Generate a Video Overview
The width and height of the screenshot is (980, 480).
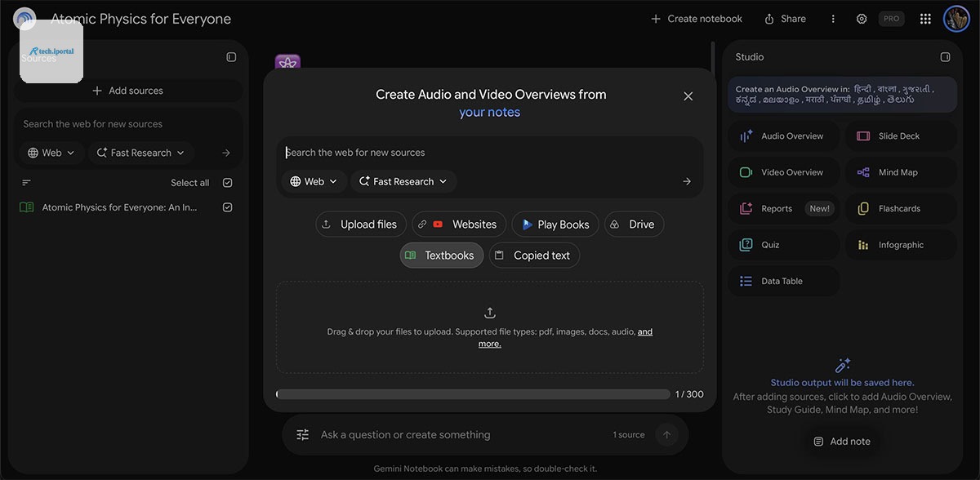pyautogui.click(x=784, y=172)
